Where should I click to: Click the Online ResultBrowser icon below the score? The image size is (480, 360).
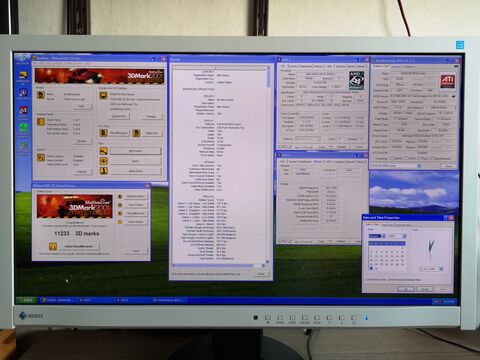(x=52, y=246)
